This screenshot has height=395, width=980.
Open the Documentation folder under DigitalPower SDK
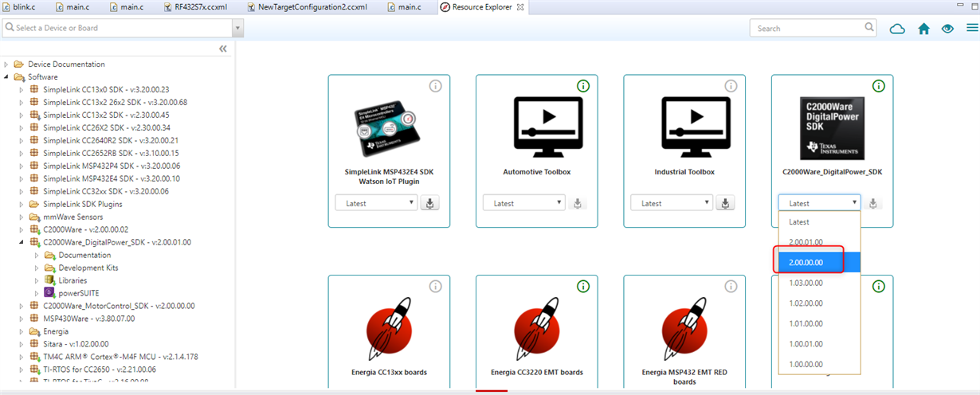click(84, 255)
